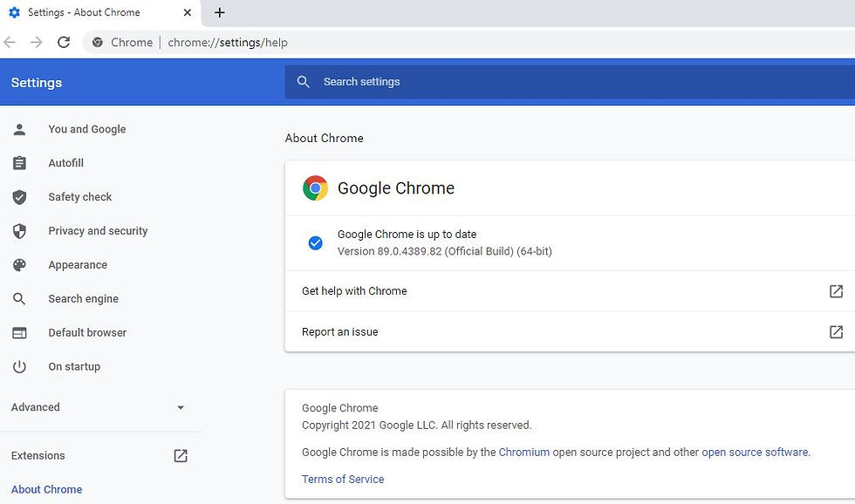Click the Safety check shield icon

(19, 197)
